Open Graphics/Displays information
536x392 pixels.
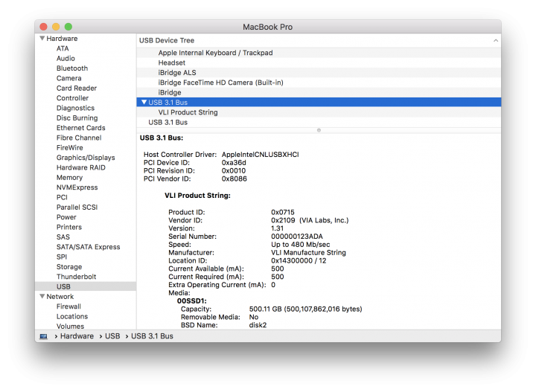click(86, 158)
